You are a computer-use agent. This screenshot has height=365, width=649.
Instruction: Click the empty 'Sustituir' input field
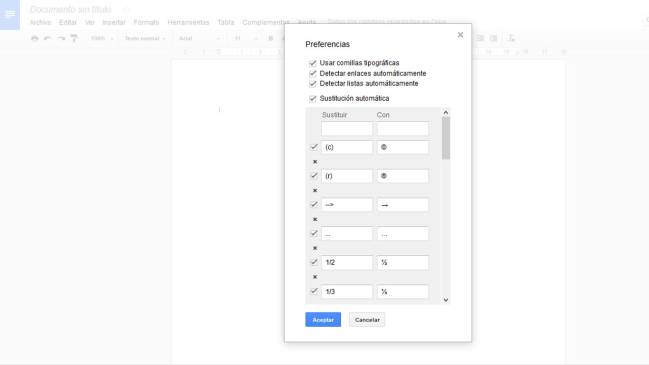coord(347,129)
